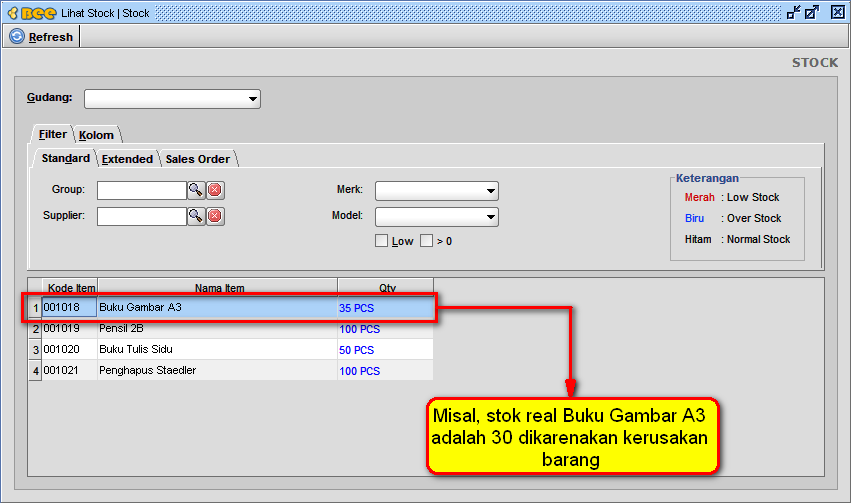Open the Sales Order sub-tab
This screenshot has width=851, height=503.
[198, 159]
